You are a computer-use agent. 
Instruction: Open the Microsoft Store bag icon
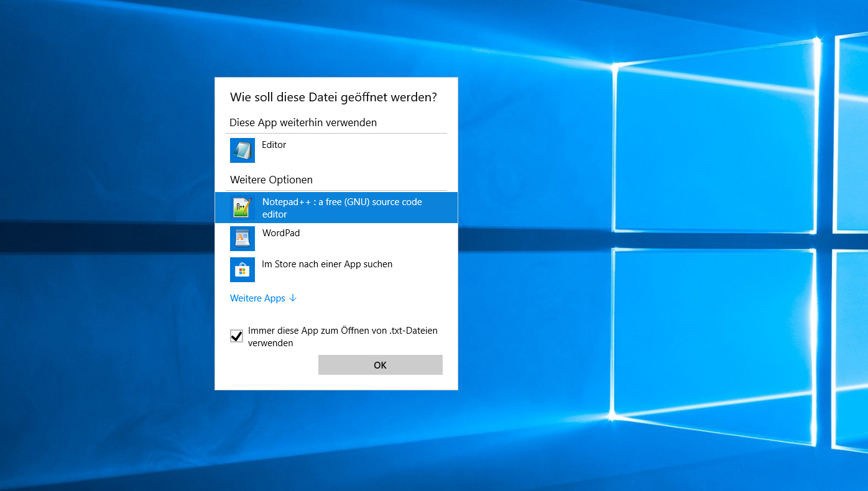[242, 270]
